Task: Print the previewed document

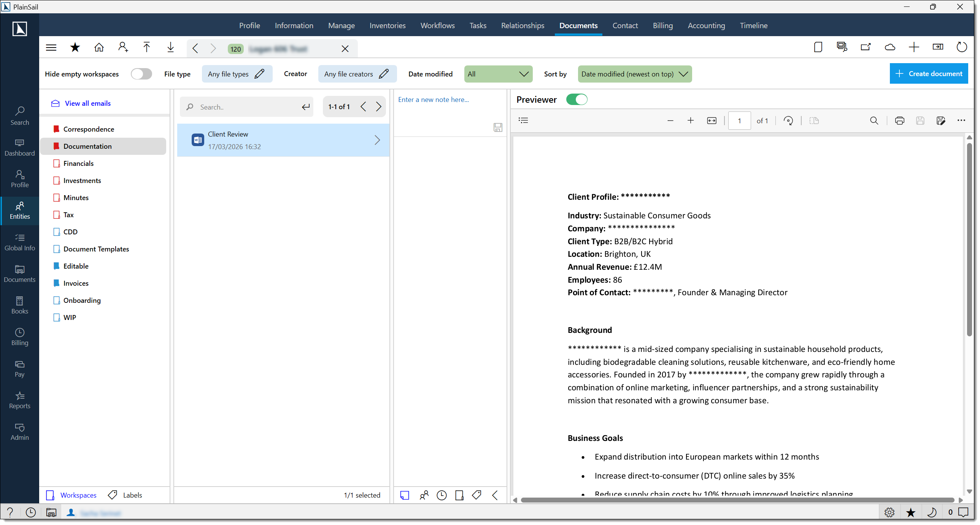Action: [x=899, y=121]
